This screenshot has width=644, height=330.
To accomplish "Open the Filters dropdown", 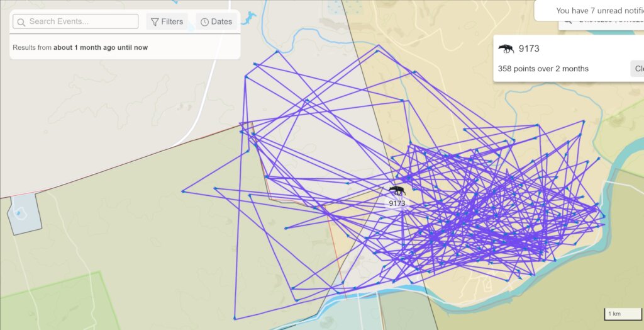I will [x=167, y=22].
